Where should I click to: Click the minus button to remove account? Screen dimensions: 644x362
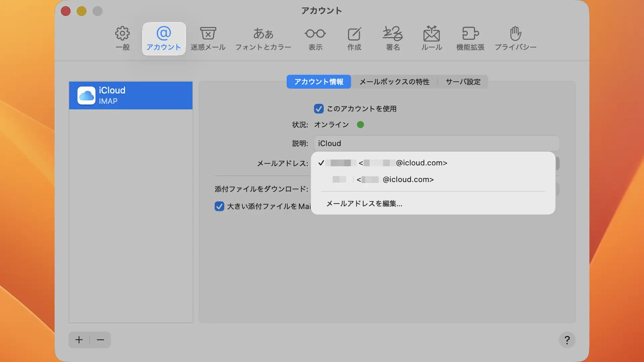pyautogui.click(x=100, y=340)
